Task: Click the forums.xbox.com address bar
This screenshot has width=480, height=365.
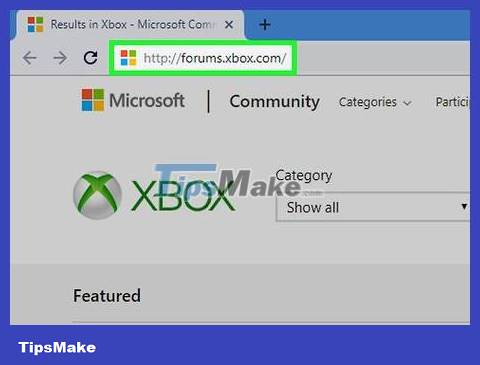Action: click(203, 58)
